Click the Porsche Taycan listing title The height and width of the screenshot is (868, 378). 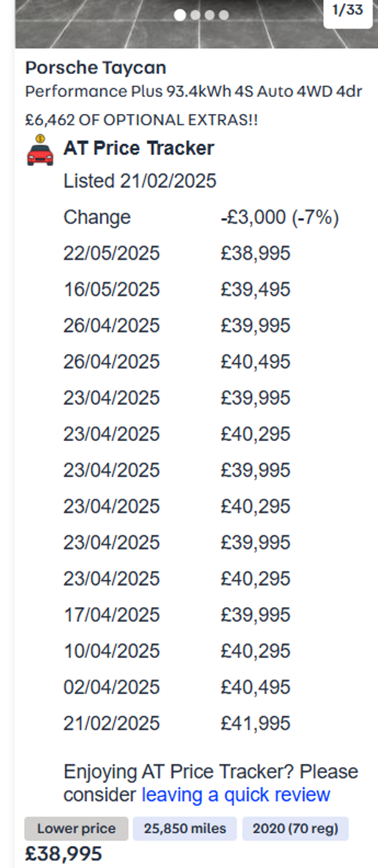tap(96, 68)
